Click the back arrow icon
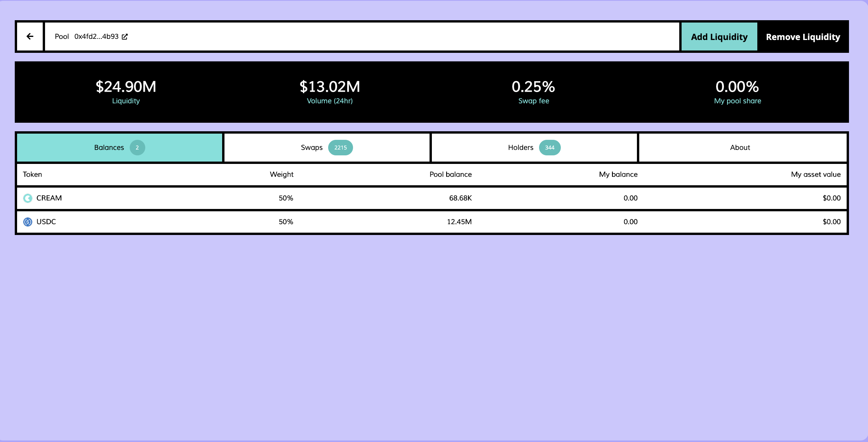This screenshot has width=868, height=442. click(x=30, y=37)
